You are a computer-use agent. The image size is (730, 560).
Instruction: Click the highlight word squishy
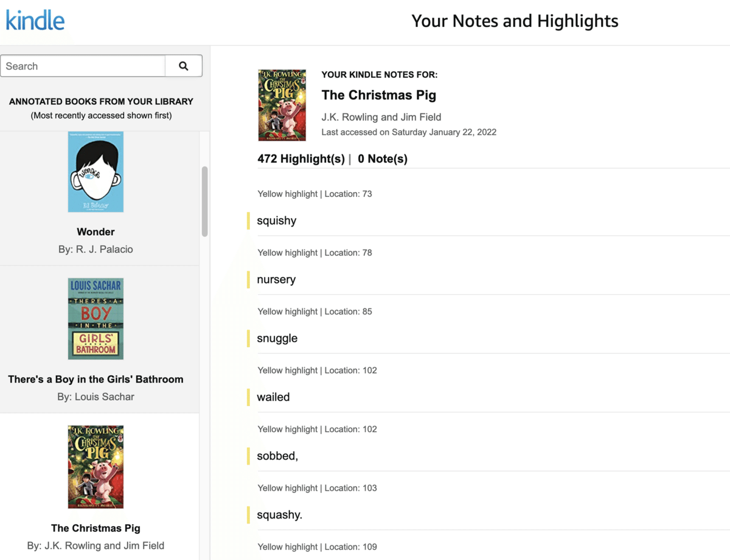click(x=277, y=221)
